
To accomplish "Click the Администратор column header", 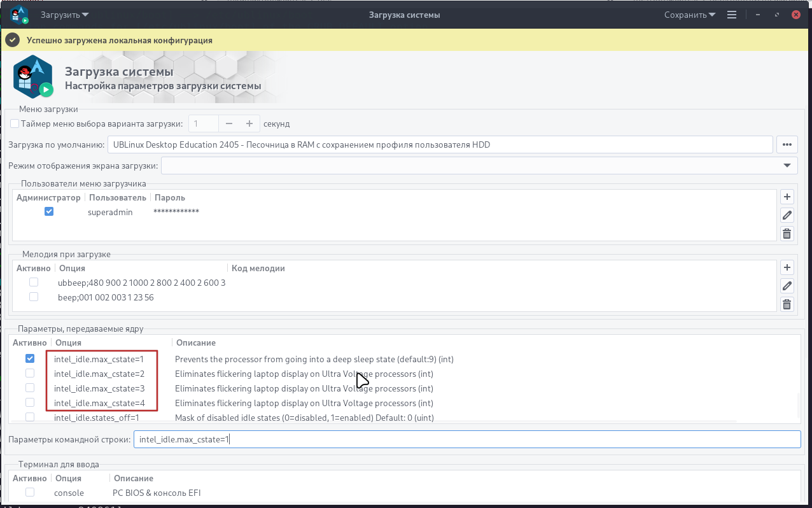I will point(48,197).
